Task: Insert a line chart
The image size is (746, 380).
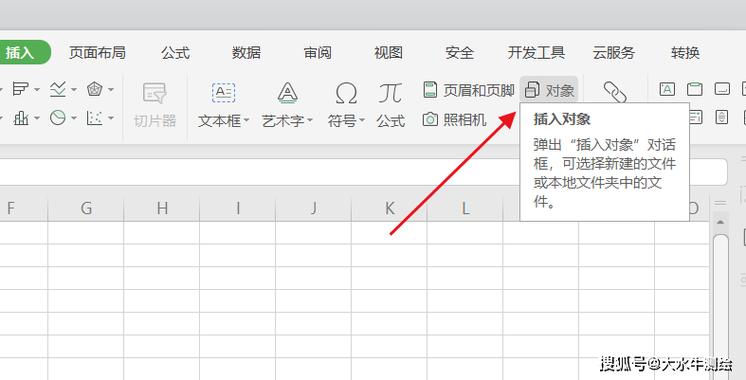Action: [x=58, y=88]
